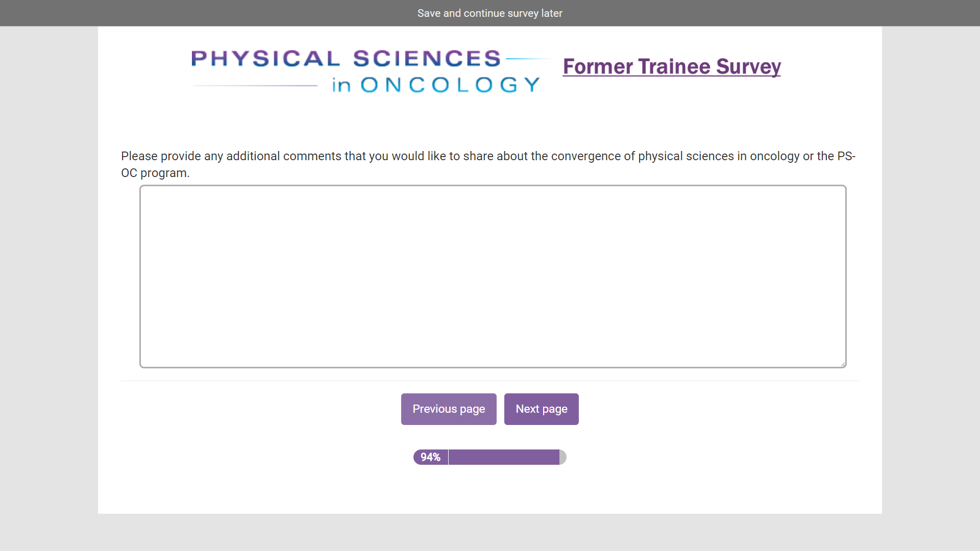
Task: Click the 94% progress label
Action: (430, 457)
